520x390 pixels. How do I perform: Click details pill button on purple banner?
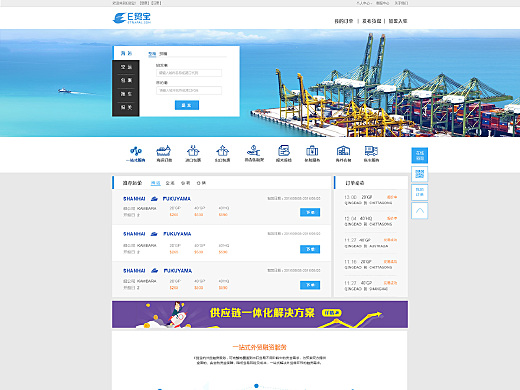coord(332,313)
